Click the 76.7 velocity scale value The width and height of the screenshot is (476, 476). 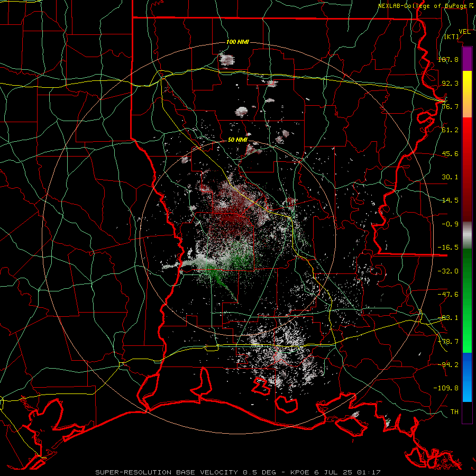450,106
